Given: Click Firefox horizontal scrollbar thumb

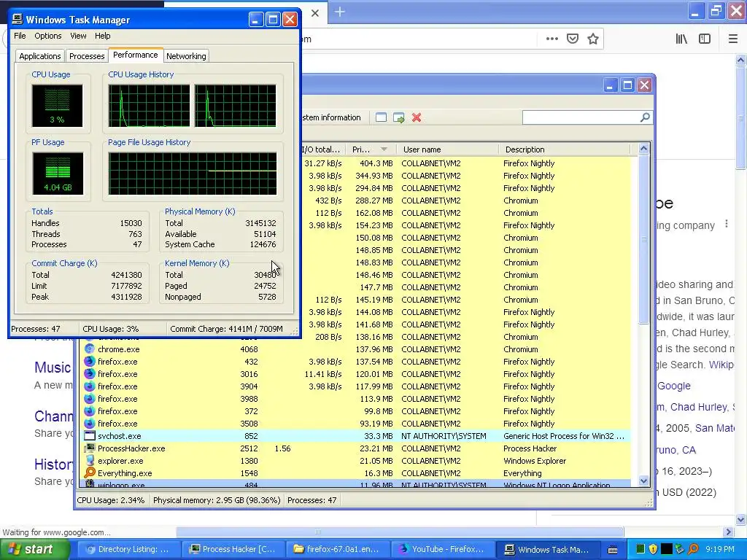Looking at the screenshot, I should click(400, 532).
